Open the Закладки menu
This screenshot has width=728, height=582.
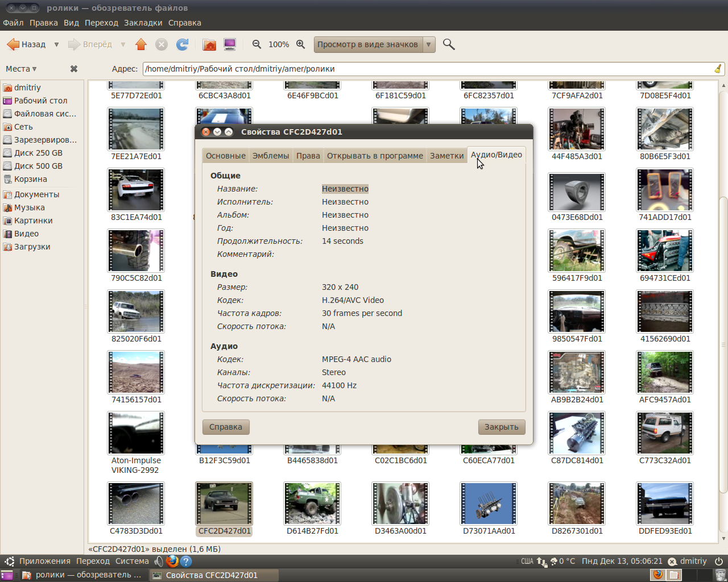[x=143, y=23]
